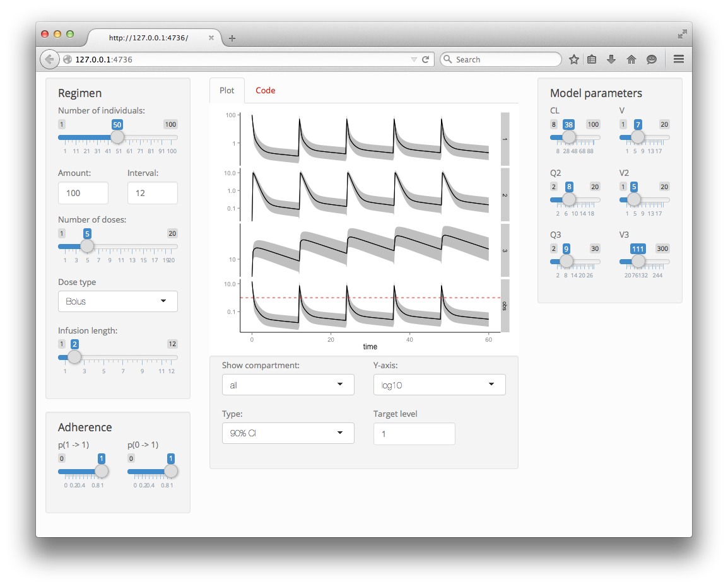Click the globe site identity icon
728x587 pixels.
[x=68, y=59]
